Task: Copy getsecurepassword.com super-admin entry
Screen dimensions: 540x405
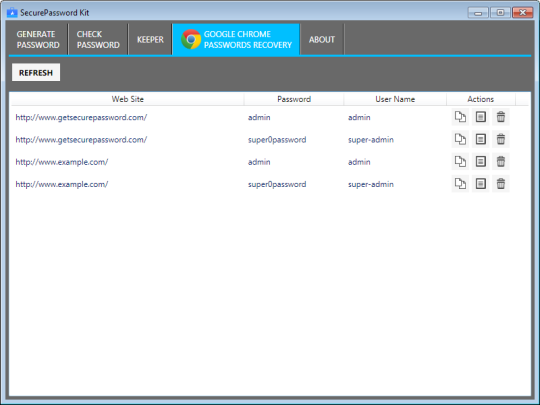Action: 460,139
